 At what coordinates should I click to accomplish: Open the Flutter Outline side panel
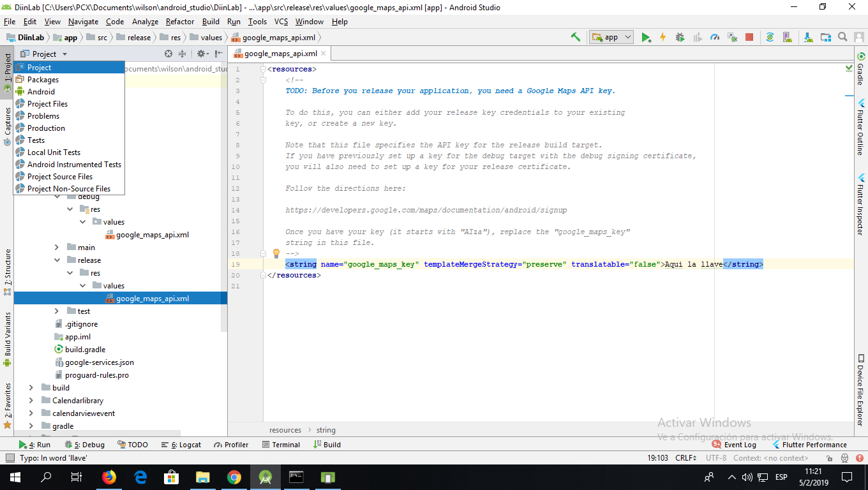click(x=860, y=127)
